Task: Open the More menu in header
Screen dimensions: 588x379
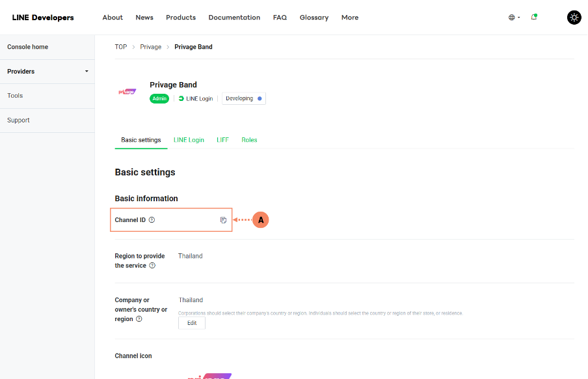Action: [350, 18]
